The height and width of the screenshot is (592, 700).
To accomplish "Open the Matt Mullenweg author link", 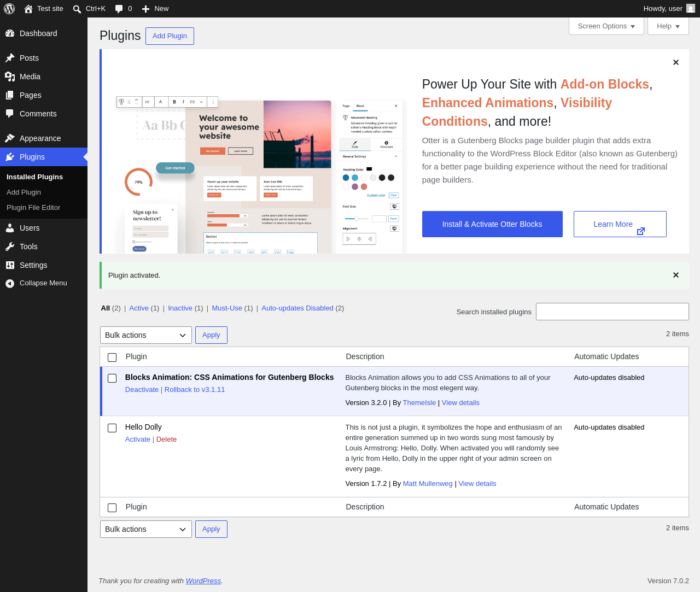I will tap(428, 484).
